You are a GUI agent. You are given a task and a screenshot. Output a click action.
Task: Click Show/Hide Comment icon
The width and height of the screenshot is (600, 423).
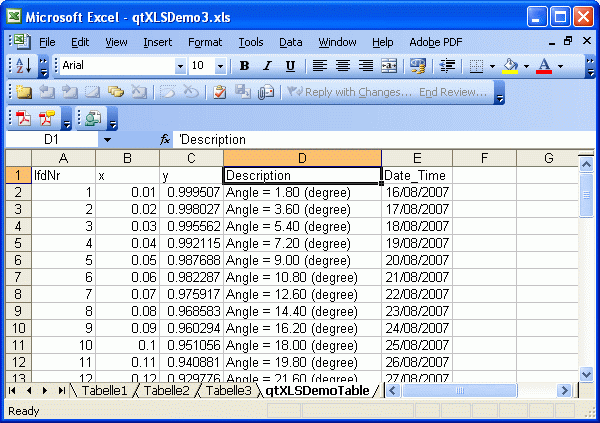pos(93,92)
